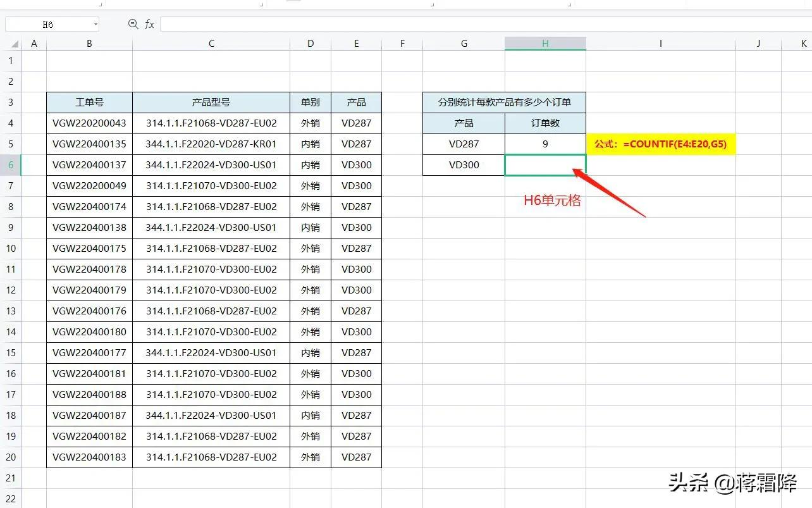Select cell G6 containing VD300
Screen dimensions: 812x508
point(464,165)
